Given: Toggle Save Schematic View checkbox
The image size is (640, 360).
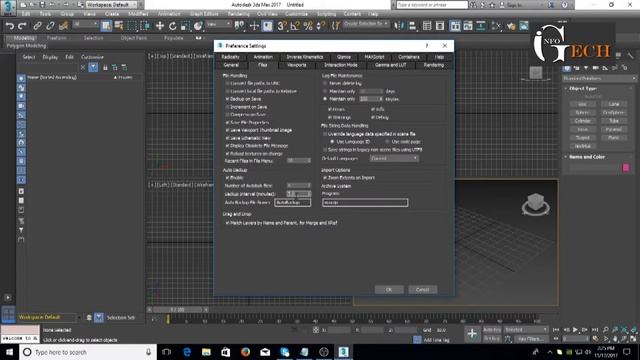Looking at the screenshot, I should [x=227, y=138].
